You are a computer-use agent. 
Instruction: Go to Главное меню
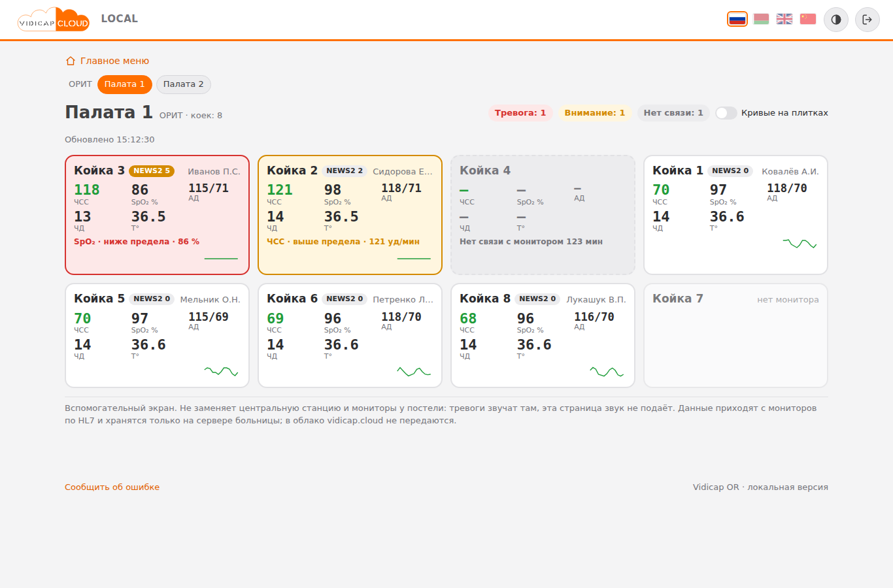pyautogui.click(x=114, y=61)
